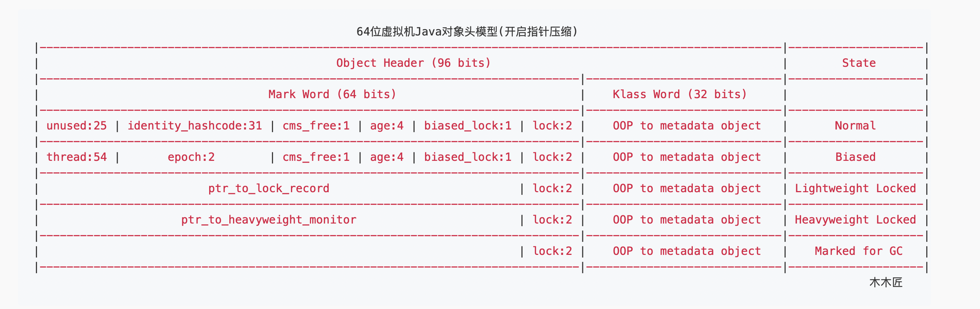Click the 木木匠 watermark text
This screenshot has height=309, width=980.
click(x=886, y=283)
